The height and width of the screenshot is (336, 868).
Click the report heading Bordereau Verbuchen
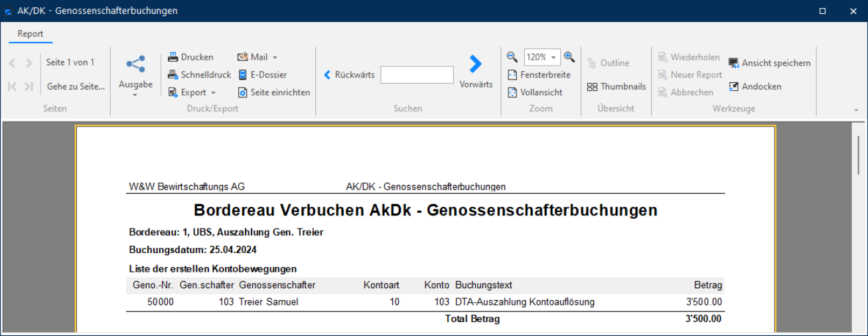425,211
